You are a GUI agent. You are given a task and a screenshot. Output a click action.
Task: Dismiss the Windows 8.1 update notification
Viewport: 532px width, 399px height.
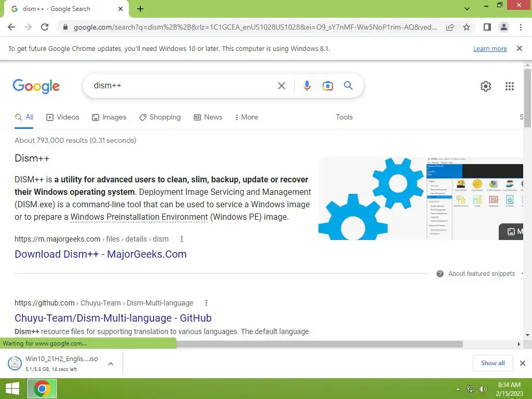[x=520, y=48]
